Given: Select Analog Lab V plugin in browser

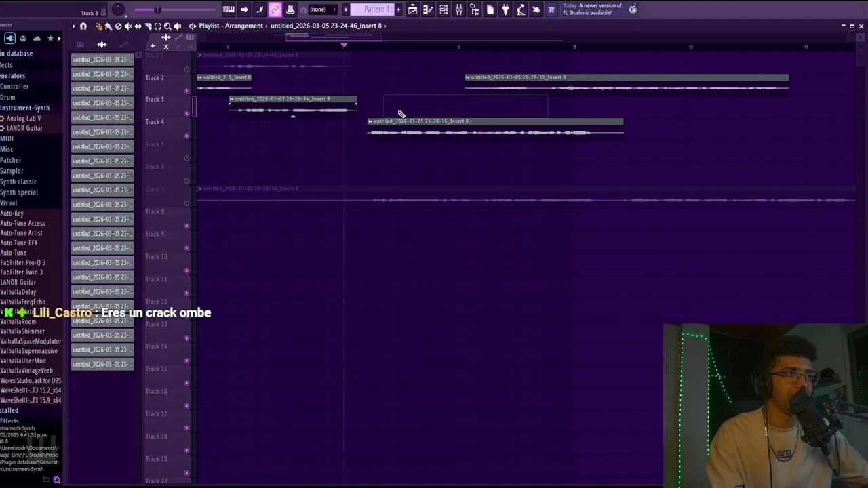Looking at the screenshot, I should (24, 119).
